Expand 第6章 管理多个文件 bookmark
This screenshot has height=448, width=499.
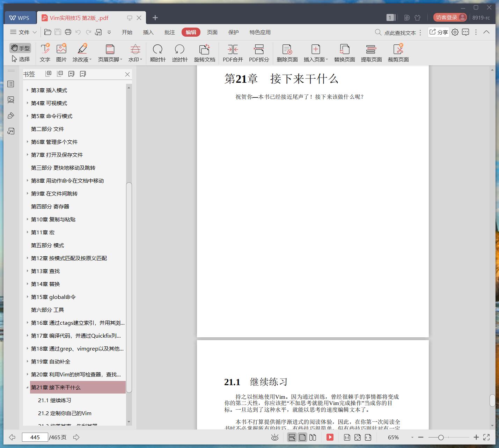pos(28,142)
